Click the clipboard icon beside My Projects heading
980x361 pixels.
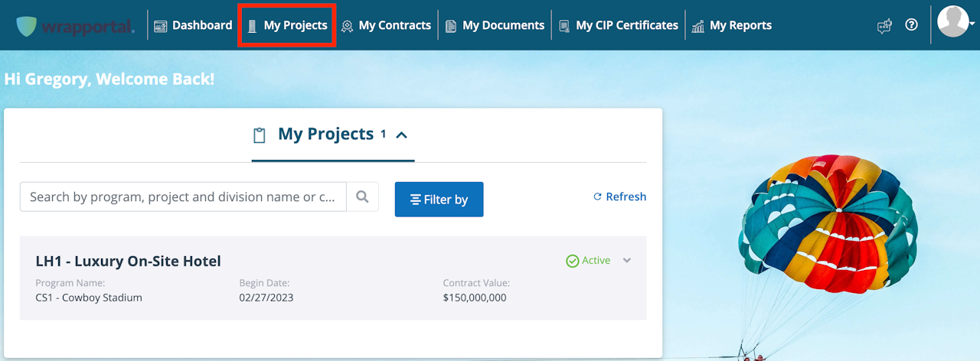pos(260,135)
